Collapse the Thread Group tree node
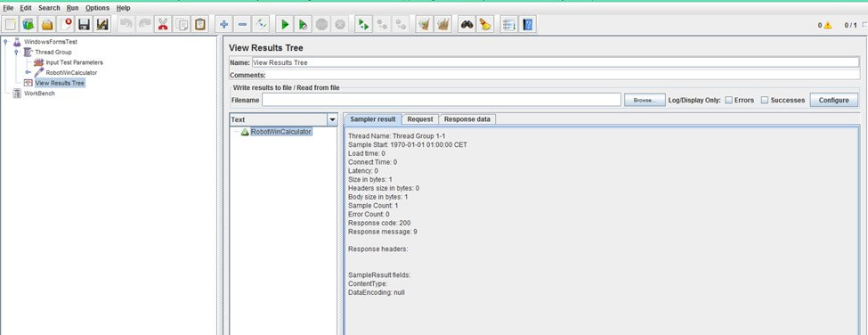868x335 pixels. (x=16, y=52)
